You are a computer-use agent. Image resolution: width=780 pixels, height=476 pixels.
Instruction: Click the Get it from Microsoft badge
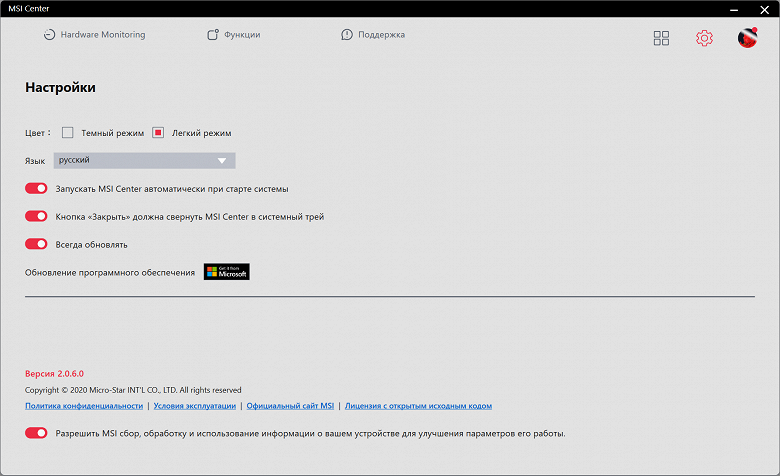pos(226,272)
